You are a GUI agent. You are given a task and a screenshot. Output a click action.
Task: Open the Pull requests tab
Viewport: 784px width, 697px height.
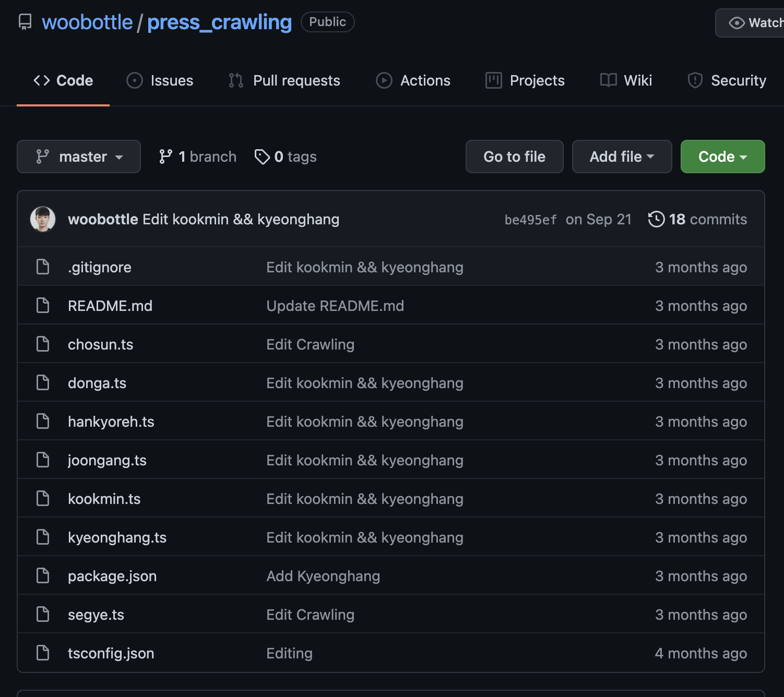(x=284, y=80)
